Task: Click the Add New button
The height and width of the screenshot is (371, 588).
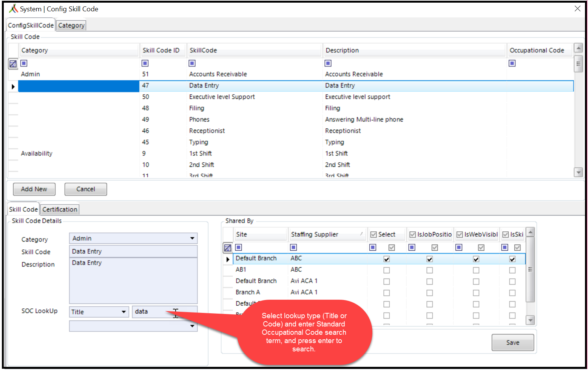Action: tap(34, 189)
